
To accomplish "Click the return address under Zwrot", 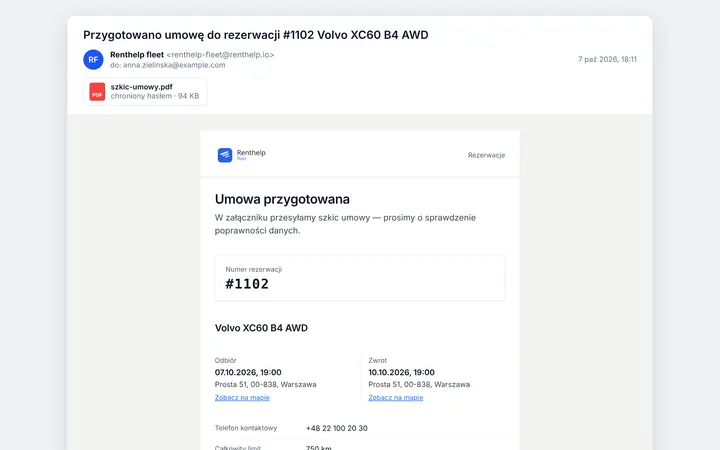I will tap(419, 385).
